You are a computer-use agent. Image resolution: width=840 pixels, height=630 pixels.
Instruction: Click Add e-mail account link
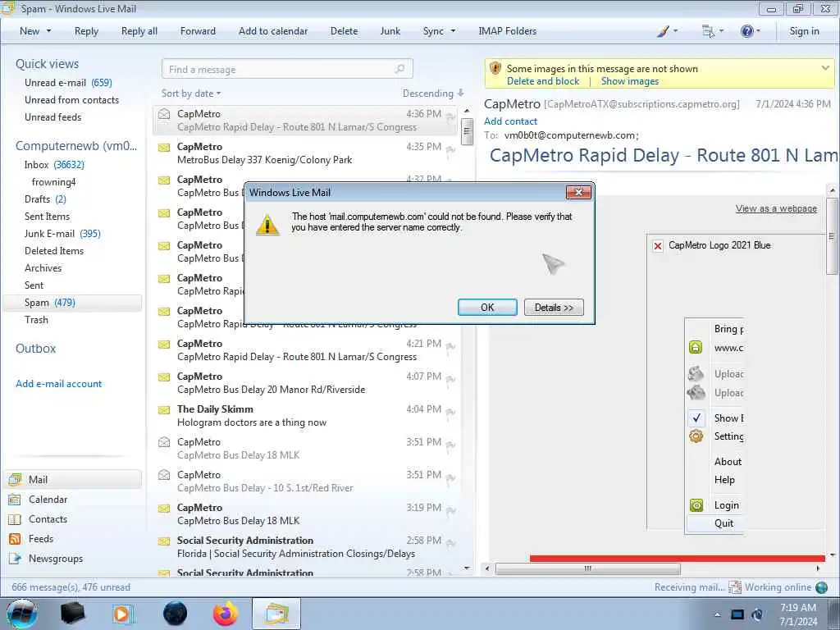pyautogui.click(x=58, y=384)
